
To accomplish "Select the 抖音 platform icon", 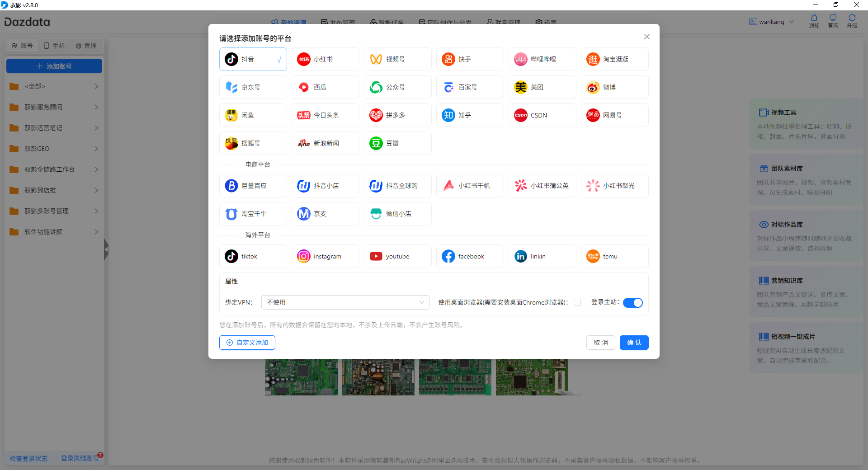I will click(231, 59).
